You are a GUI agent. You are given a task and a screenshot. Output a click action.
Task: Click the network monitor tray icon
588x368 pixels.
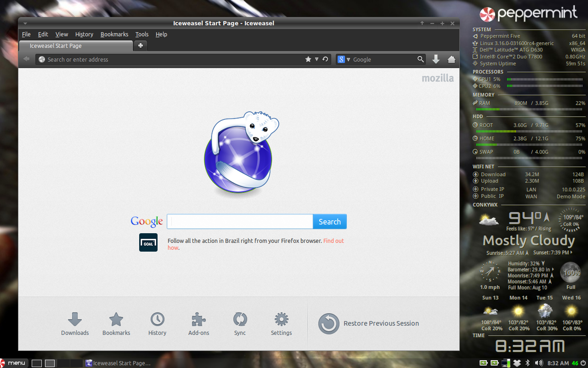coord(506,363)
